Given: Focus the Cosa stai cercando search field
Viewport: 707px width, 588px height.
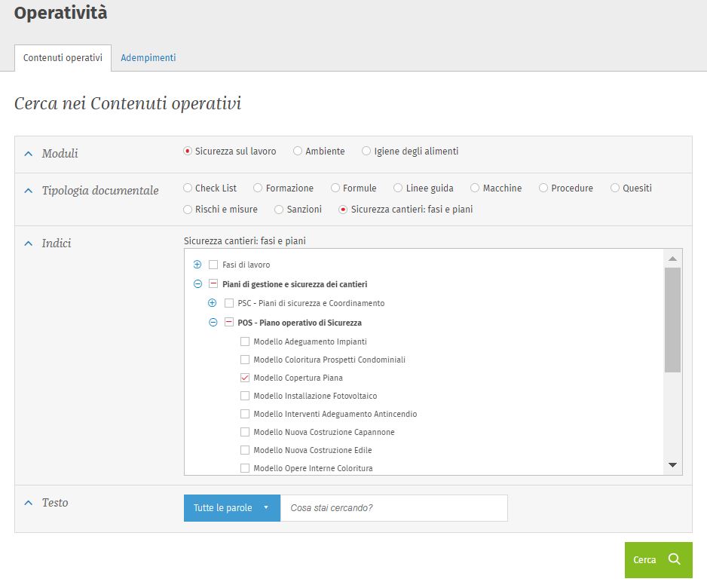Looking at the screenshot, I should tap(393, 508).
